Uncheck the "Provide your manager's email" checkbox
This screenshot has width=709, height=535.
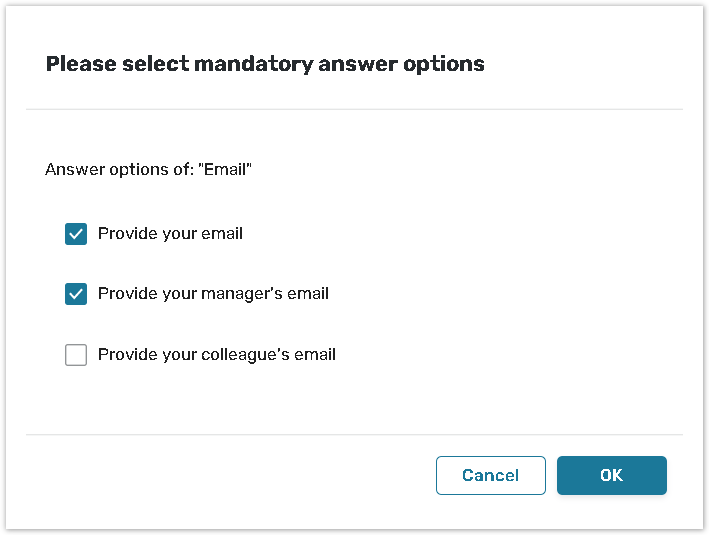point(76,294)
